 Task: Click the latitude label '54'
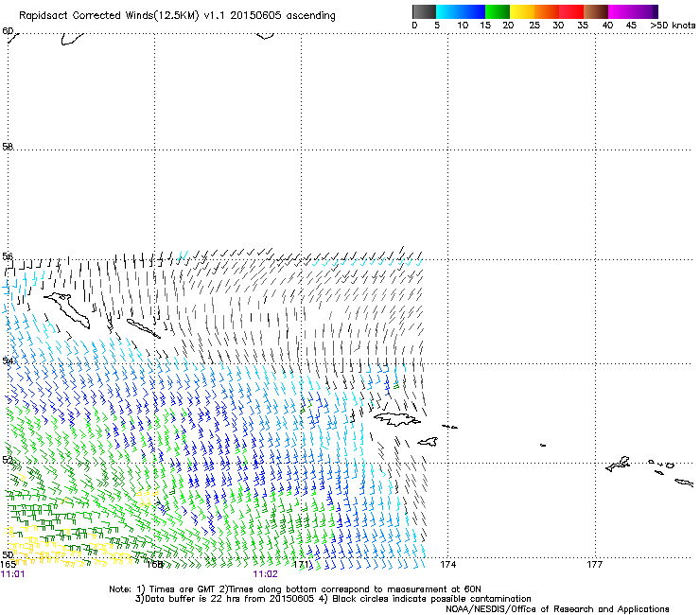(8, 360)
